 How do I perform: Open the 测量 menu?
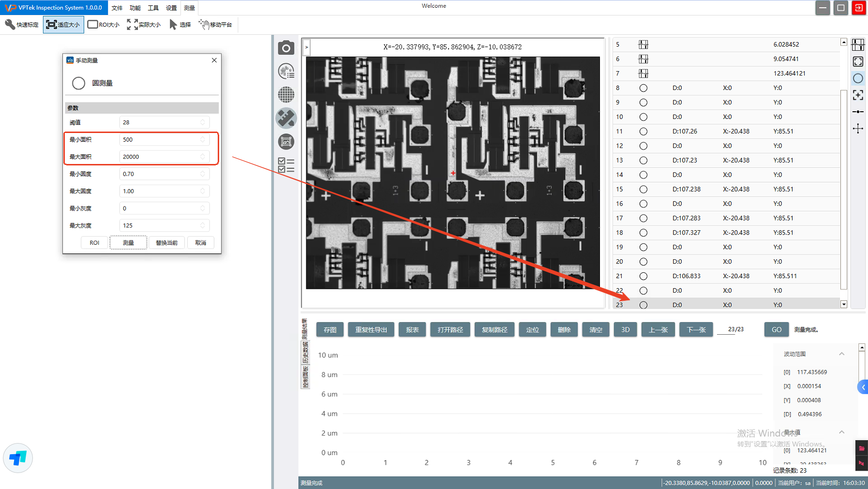(189, 8)
